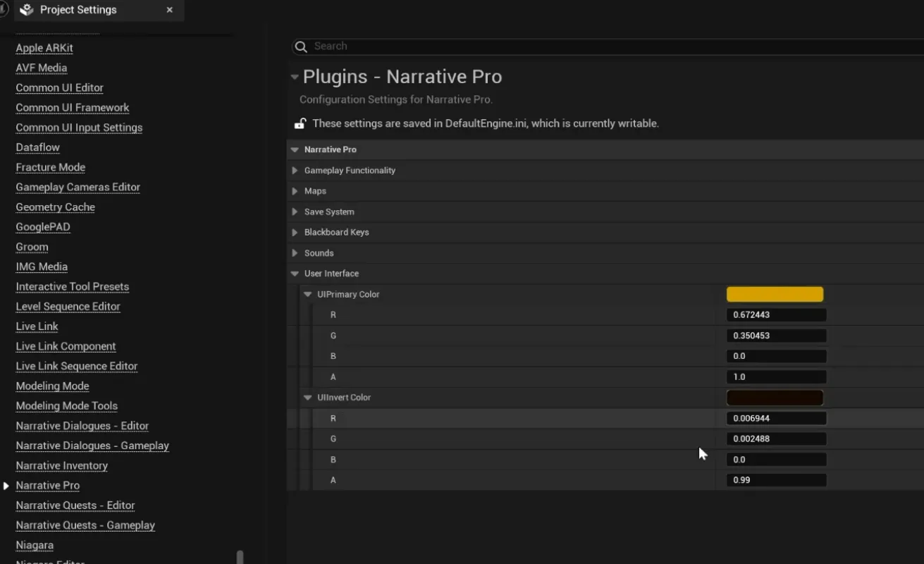Open Narrative Inventory settings
Viewport: 924px width, 564px height.
tap(61, 466)
